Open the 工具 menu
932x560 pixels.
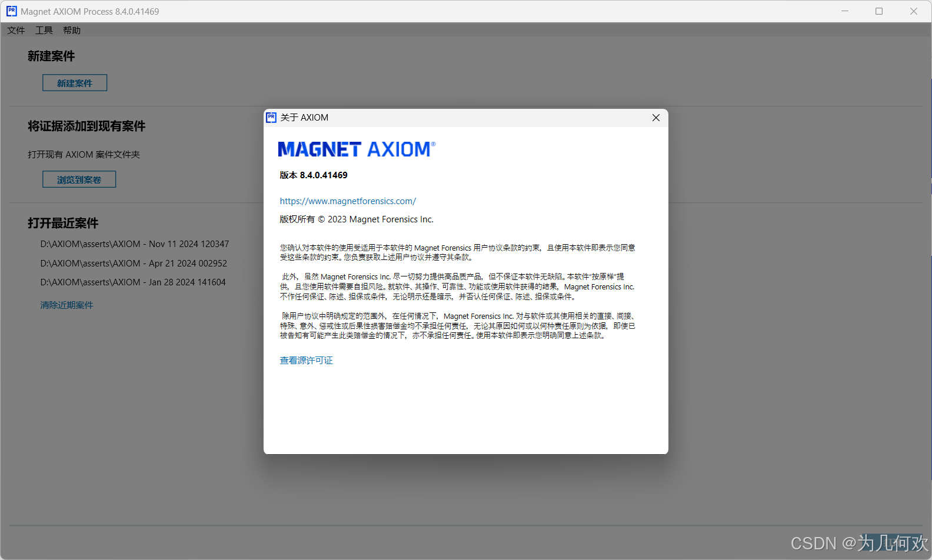(44, 30)
